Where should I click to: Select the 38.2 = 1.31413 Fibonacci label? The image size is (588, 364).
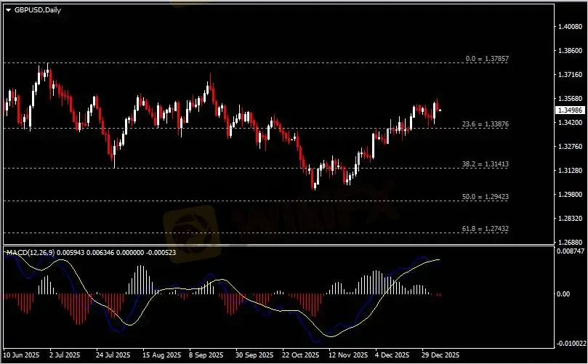(485, 164)
